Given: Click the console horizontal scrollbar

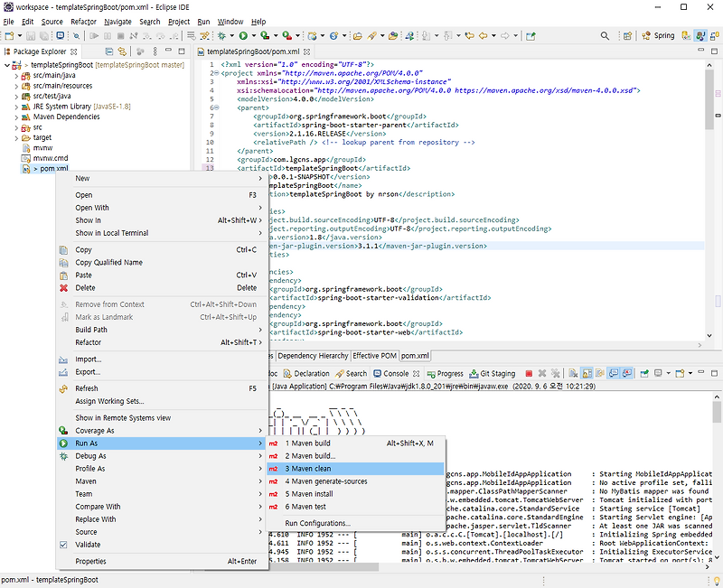Looking at the screenshot, I should [x=324, y=567].
